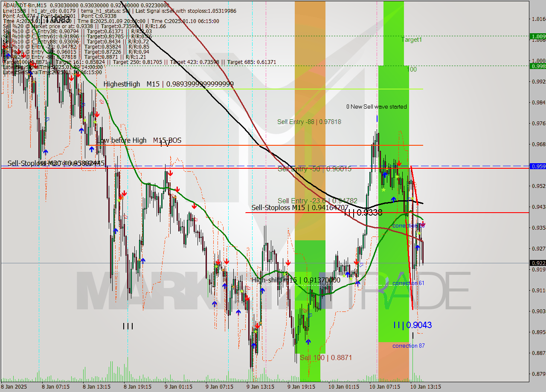Screen dimensions: 546x392
Task: Click the 0.903 price axis value
Action: tap(539, 311)
